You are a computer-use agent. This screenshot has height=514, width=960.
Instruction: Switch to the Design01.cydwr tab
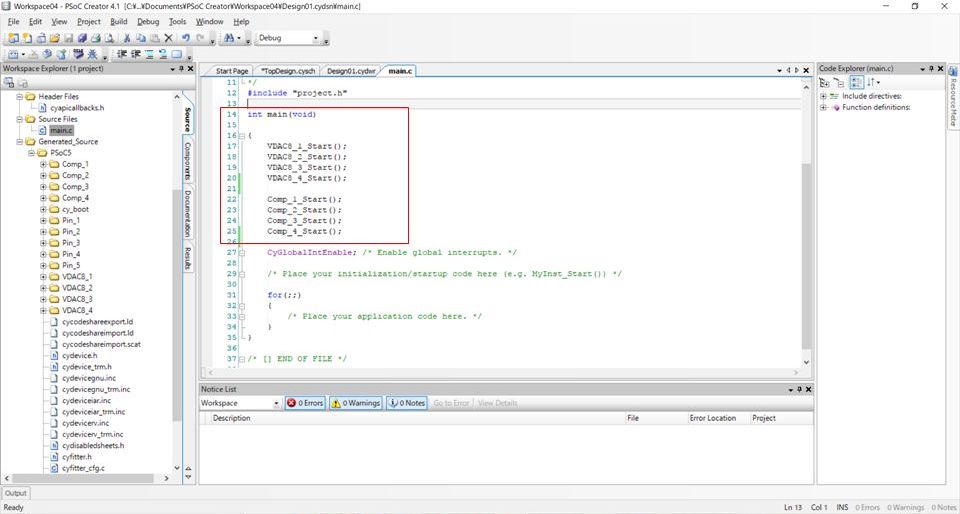click(x=350, y=71)
